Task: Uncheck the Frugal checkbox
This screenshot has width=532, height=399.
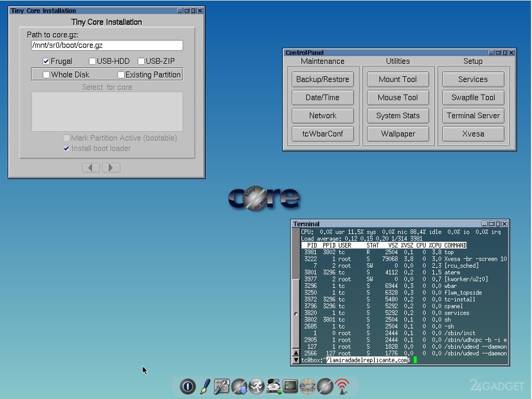Action: (46, 61)
